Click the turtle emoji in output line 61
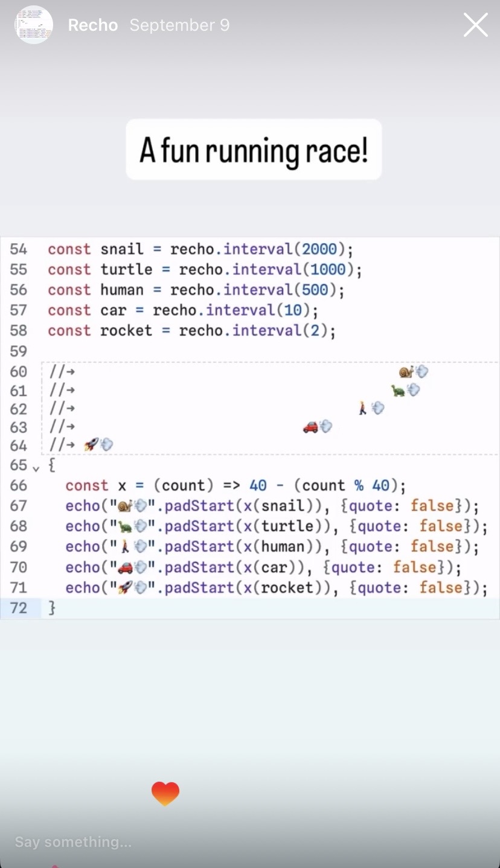This screenshot has height=868, width=500. (397, 391)
